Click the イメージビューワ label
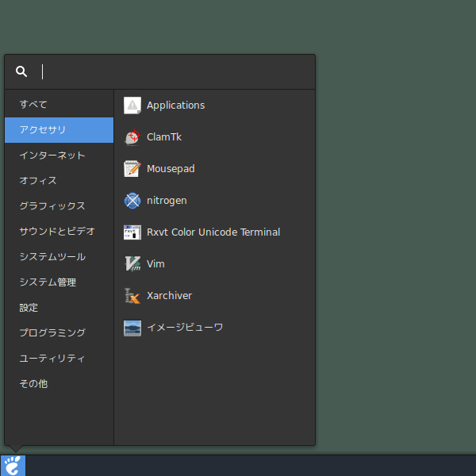476x476 pixels. [x=185, y=328]
